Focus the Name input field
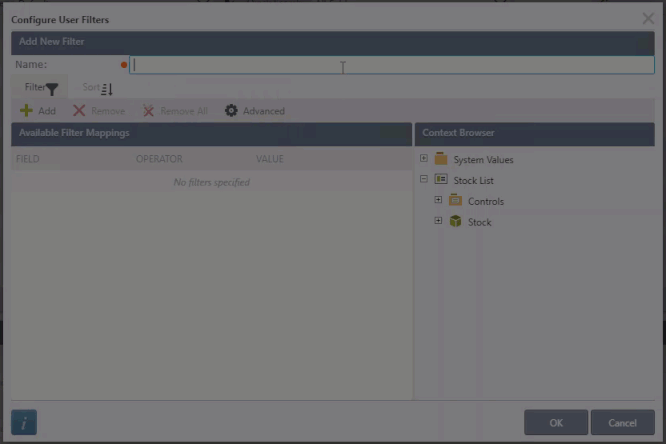The width and height of the screenshot is (666, 444). click(x=392, y=65)
